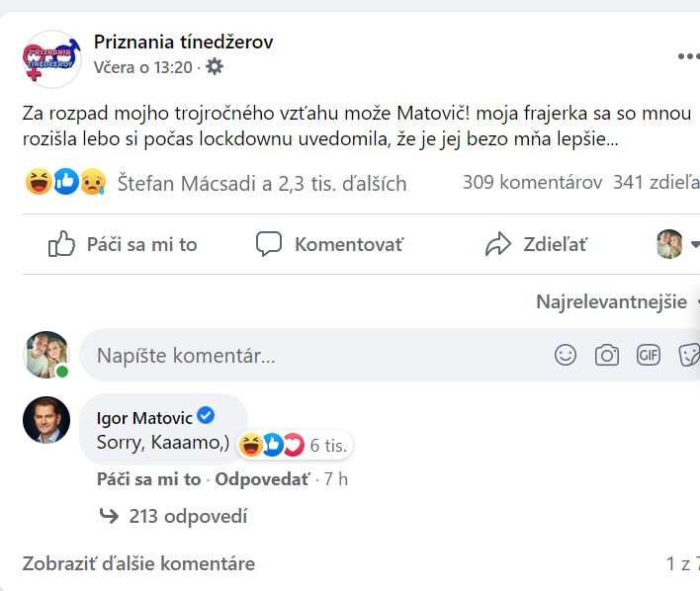Click the GIF icon in comment box

pyautogui.click(x=649, y=355)
